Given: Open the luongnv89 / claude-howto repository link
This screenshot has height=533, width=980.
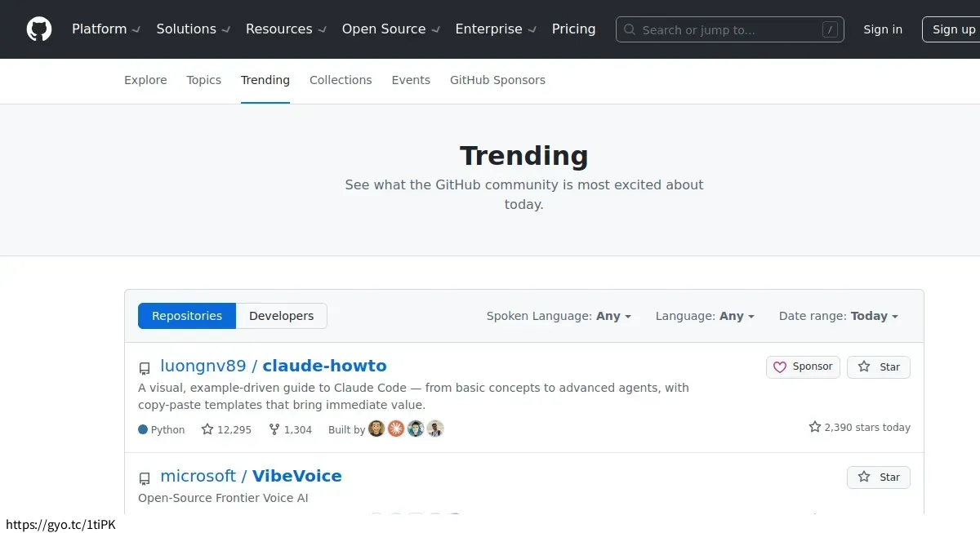Looking at the screenshot, I should pyautogui.click(x=274, y=366).
